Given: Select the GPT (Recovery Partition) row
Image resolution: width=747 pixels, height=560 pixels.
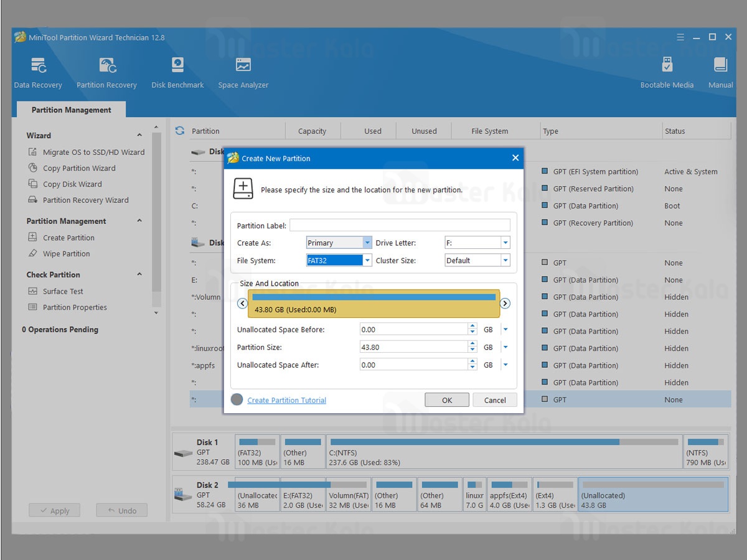Looking at the screenshot, I should (461, 223).
